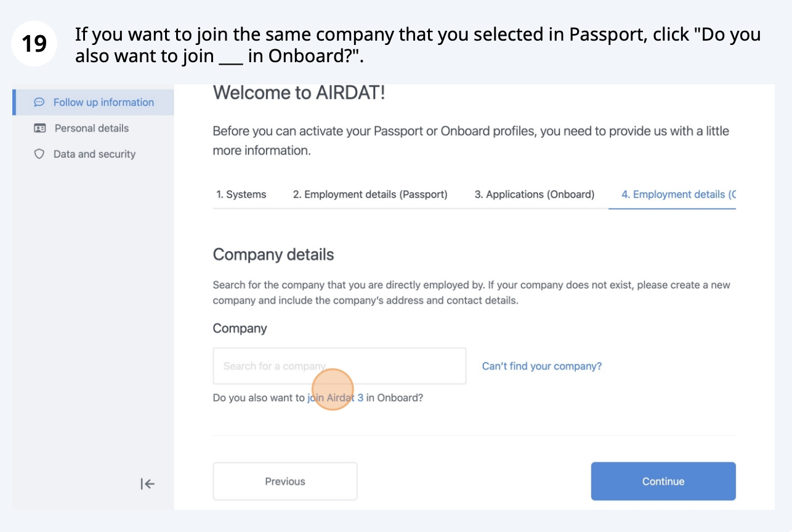Click "Can't find your company?" link
792x532 pixels.
[x=542, y=366]
